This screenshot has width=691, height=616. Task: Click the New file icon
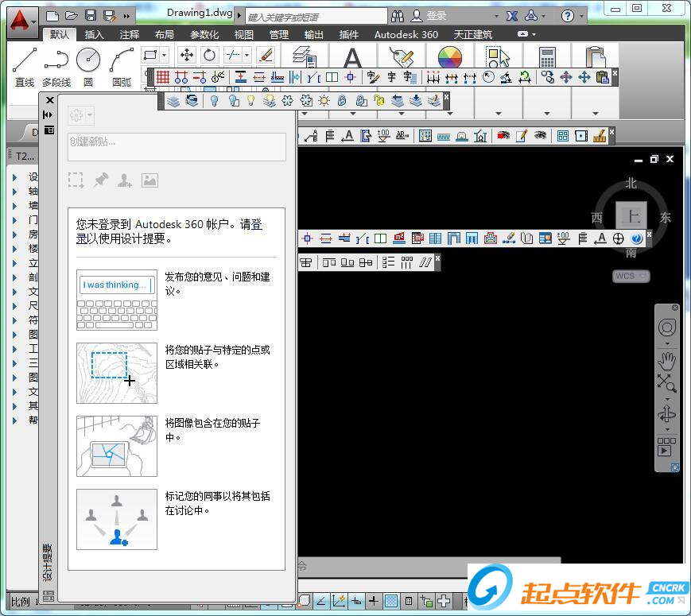pyautogui.click(x=52, y=16)
